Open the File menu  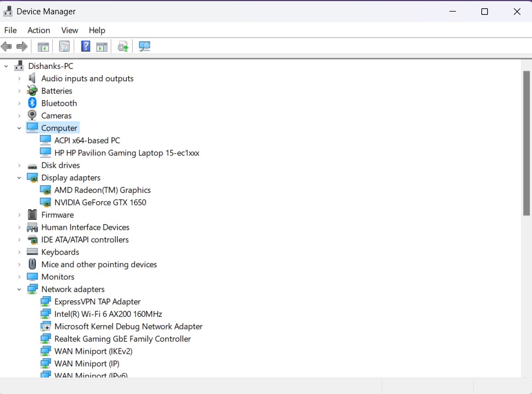[10, 30]
